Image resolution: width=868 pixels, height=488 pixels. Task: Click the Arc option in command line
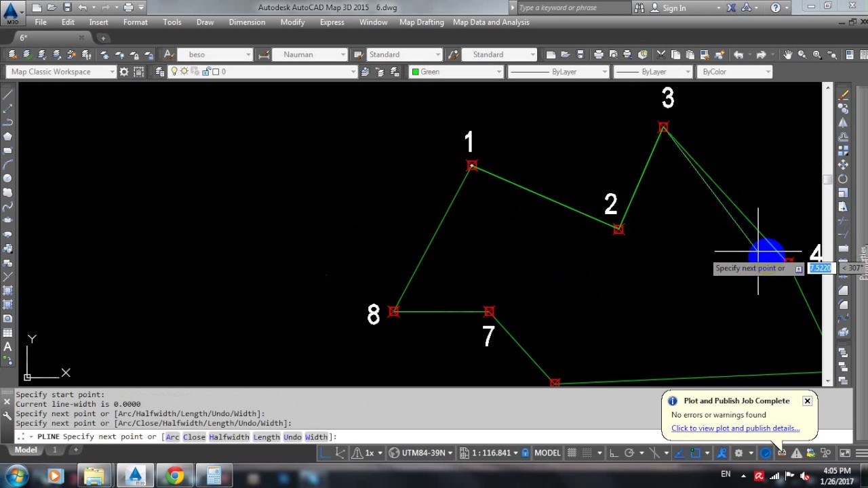(173, 437)
